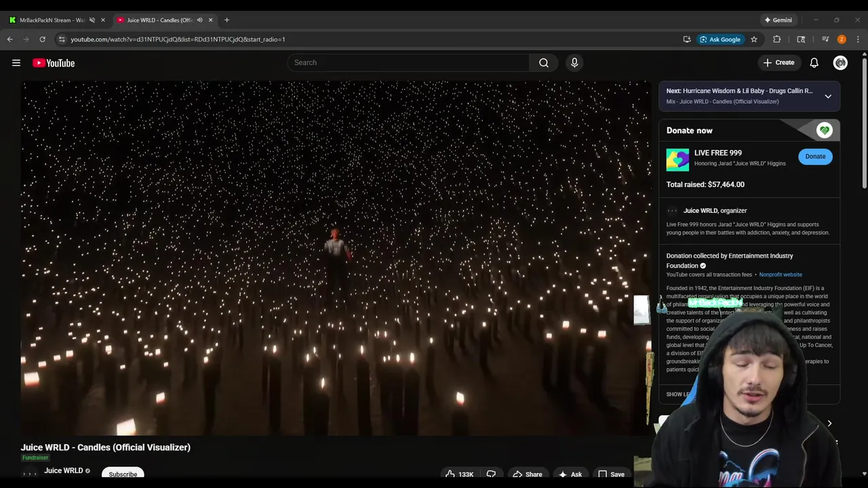Close the Juice WRLD Candles tab

(210, 20)
